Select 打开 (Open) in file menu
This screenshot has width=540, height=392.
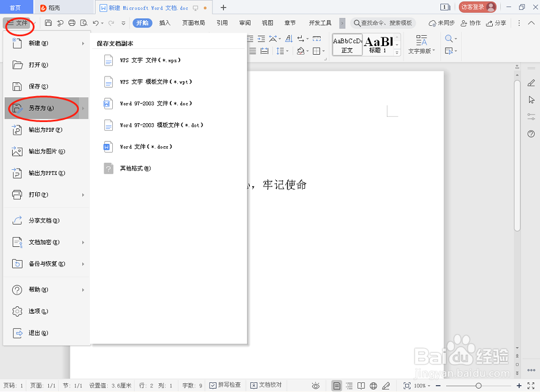[47, 65]
